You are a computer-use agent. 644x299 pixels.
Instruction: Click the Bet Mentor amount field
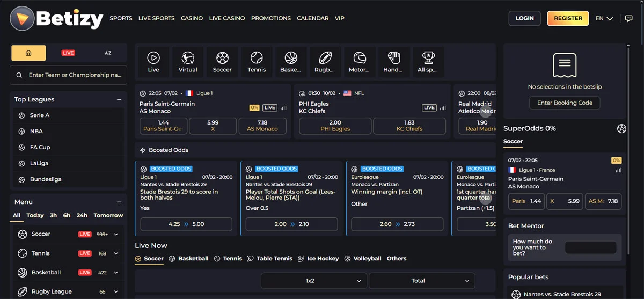(x=590, y=247)
